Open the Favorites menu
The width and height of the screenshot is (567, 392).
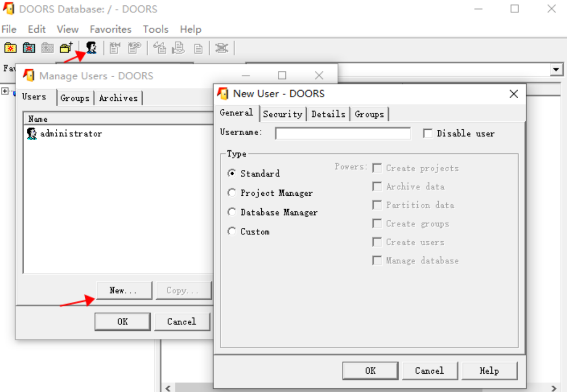point(111,29)
